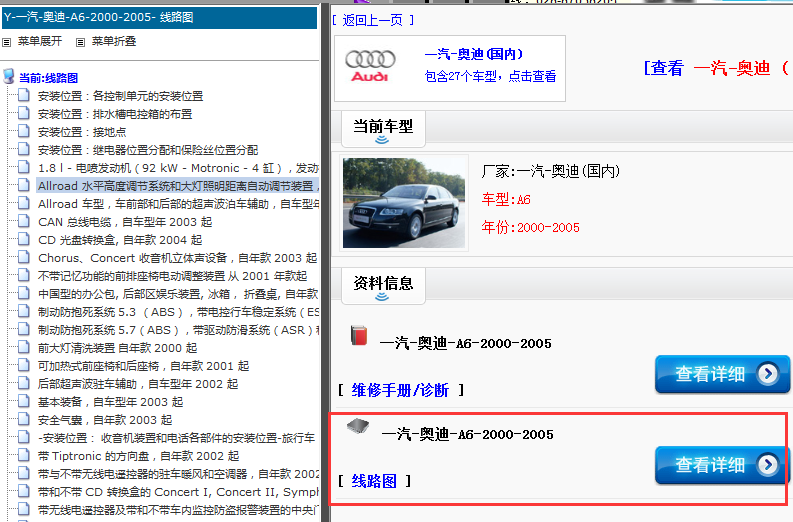This screenshot has height=522, width=793.
Task: Click page icon beside Allroad 水平高度调节系统
Action: [24, 185]
